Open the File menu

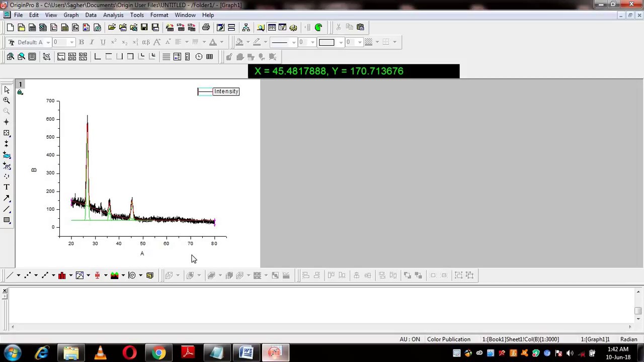18,15
